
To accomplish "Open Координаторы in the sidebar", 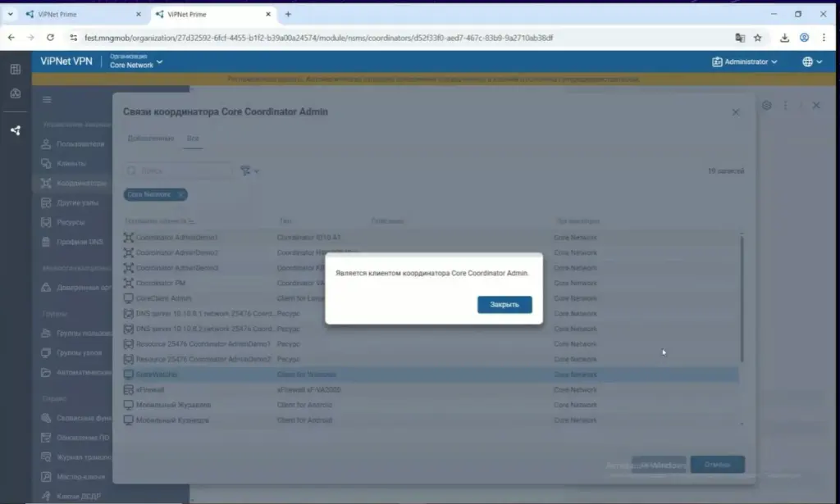I will [74, 183].
